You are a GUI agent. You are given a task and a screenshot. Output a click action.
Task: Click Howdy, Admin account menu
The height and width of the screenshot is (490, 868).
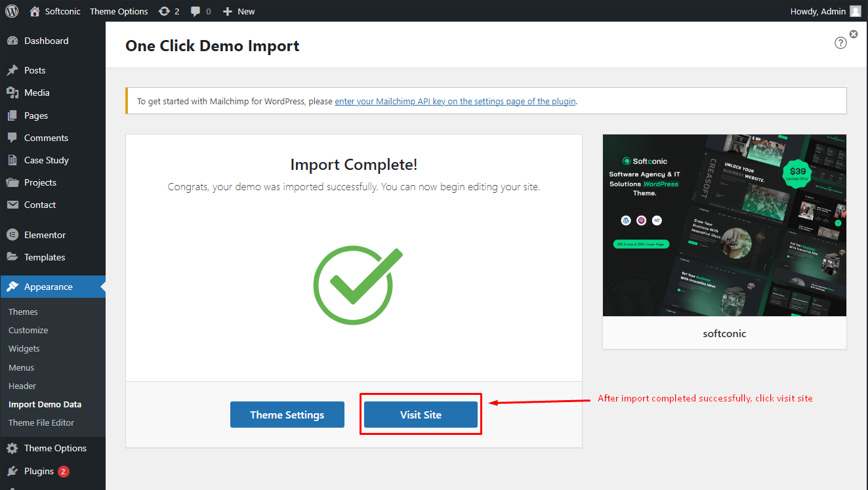coord(818,11)
